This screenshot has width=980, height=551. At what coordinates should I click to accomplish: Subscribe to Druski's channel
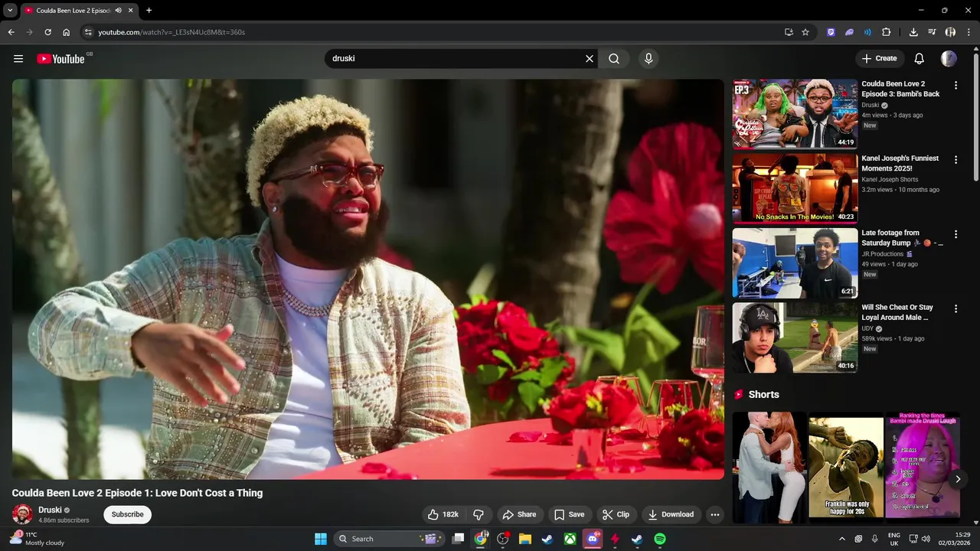pyautogui.click(x=127, y=514)
